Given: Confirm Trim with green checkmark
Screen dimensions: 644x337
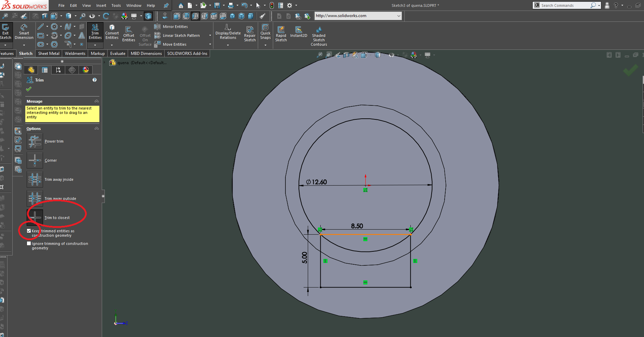Looking at the screenshot, I should [x=29, y=89].
